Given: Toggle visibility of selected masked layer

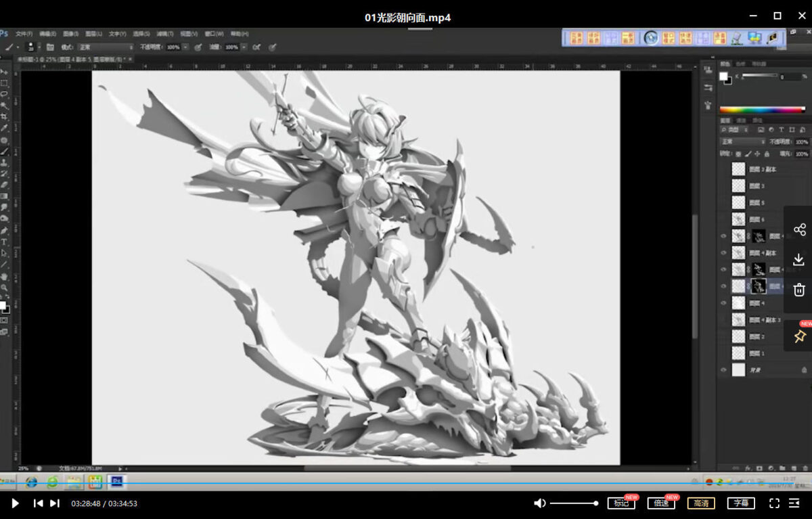Looking at the screenshot, I should (x=724, y=286).
